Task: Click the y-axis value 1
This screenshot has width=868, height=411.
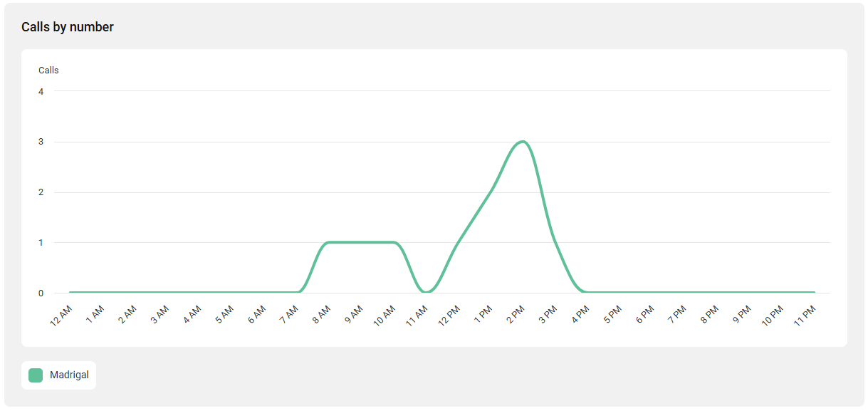Action: [x=41, y=242]
